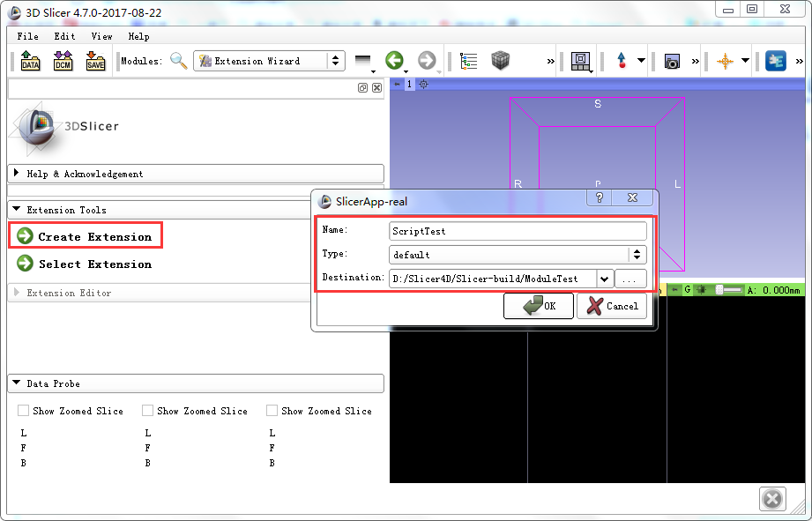Image resolution: width=812 pixels, height=521 pixels.
Task: Click the screenshot capture camera icon
Action: [672, 61]
